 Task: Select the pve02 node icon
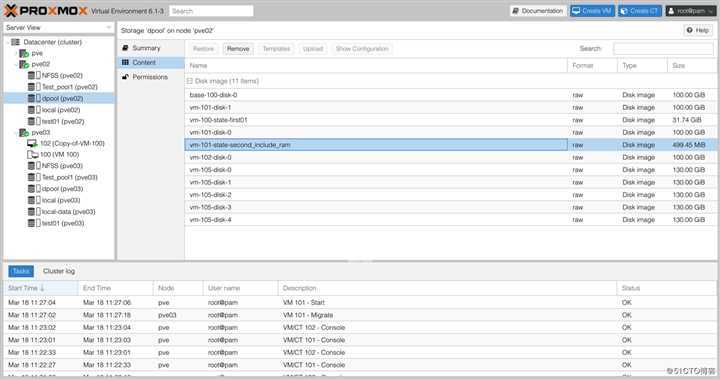point(24,64)
